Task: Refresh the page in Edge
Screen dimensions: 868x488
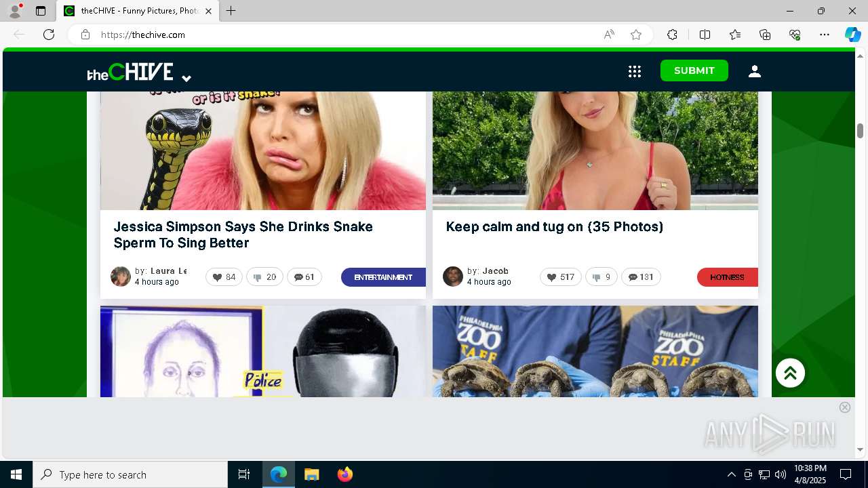Action: pyautogui.click(x=49, y=35)
